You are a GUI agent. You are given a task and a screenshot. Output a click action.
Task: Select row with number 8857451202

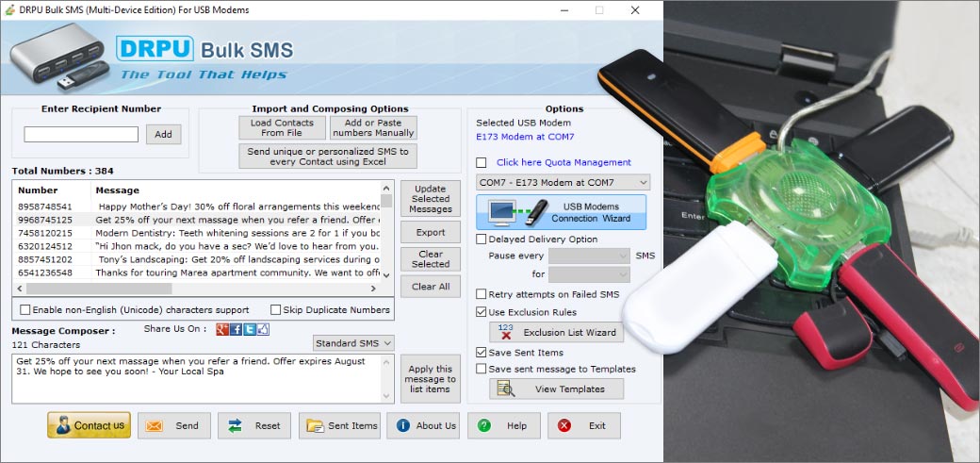click(196, 259)
